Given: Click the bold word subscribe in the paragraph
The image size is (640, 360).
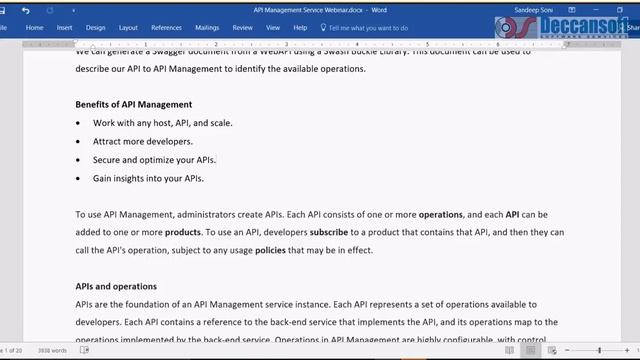Looking at the screenshot, I should (x=329, y=232).
